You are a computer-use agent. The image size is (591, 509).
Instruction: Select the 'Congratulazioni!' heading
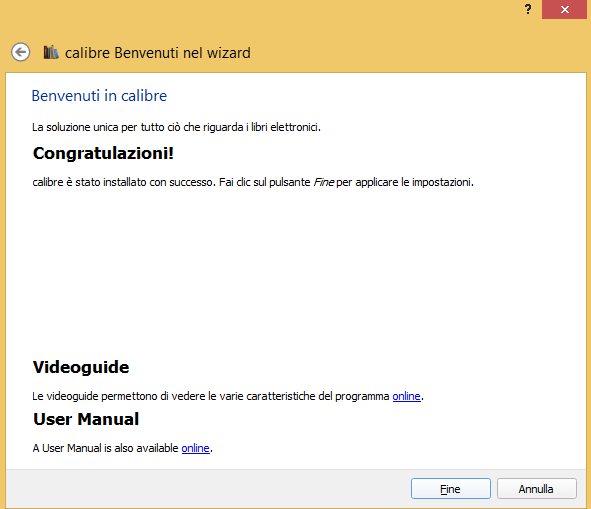[x=103, y=153]
